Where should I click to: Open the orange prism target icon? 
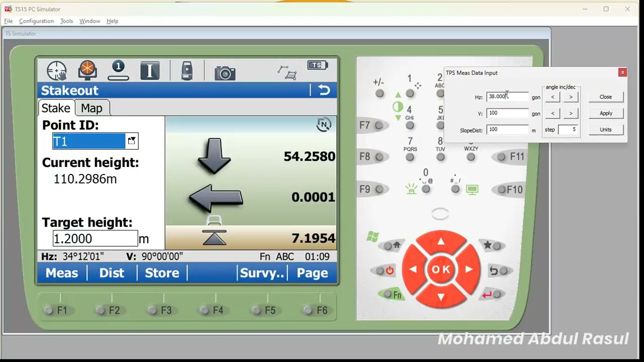coord(88,70)
